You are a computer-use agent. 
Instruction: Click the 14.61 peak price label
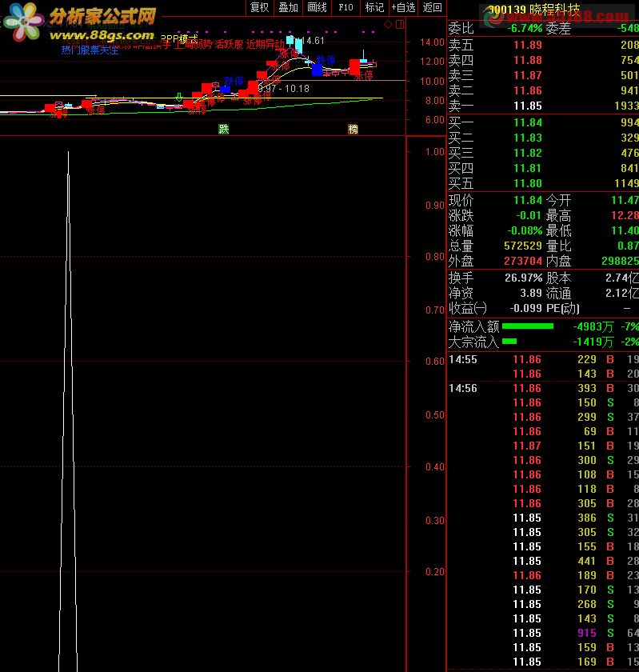pyautogui.click(x=313, y=41)
